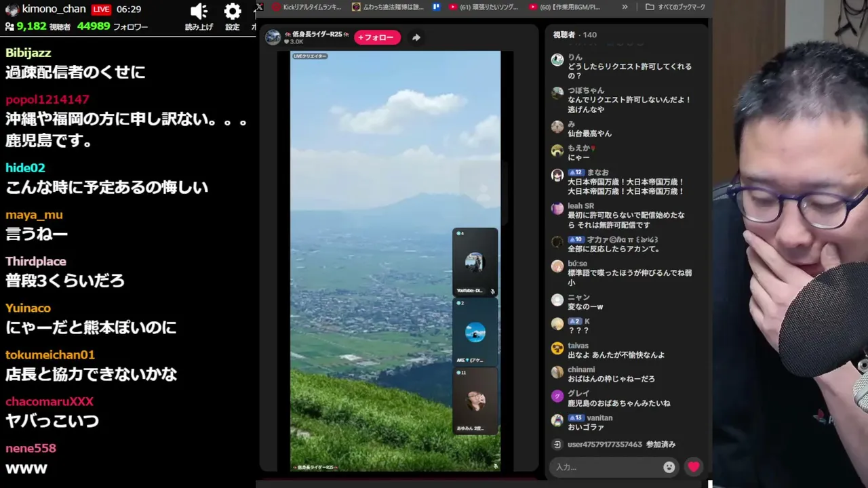Click the X bookmark icon in bookmarks bar

260,7
